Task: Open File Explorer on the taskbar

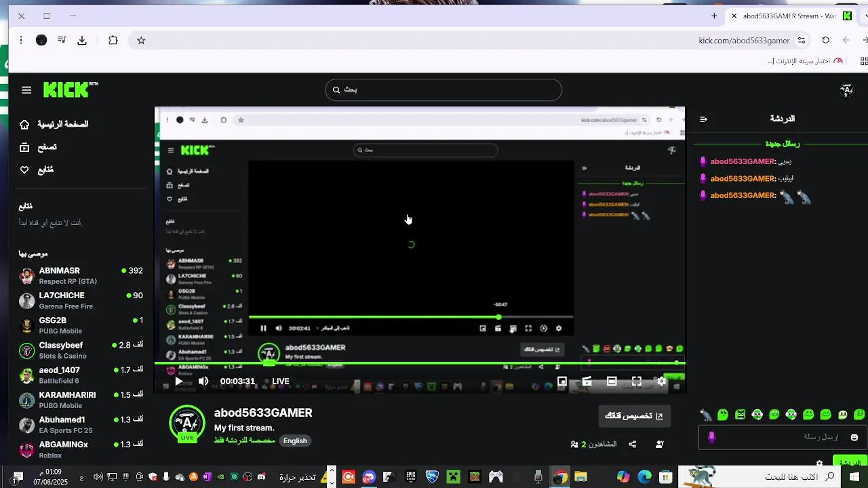Action: (x=580, y=477)
